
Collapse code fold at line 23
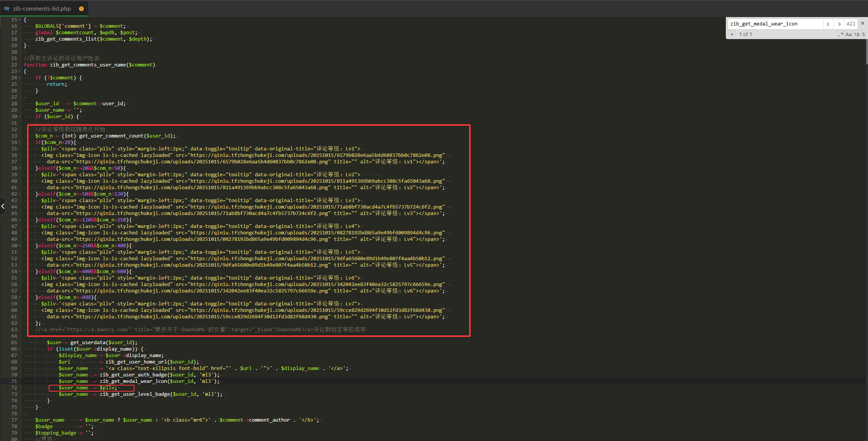click(20, 71)
